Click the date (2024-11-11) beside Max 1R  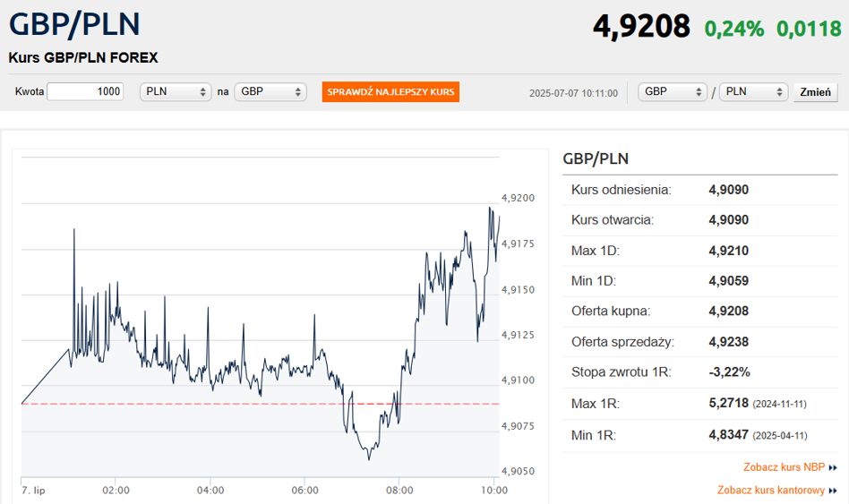pyautogui.click(x=780, y=405)
